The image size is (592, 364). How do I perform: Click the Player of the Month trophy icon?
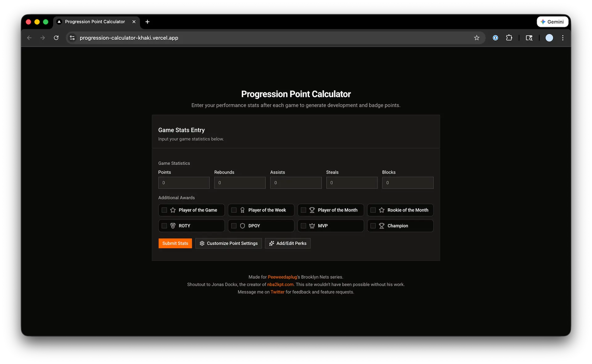pos(312,210)
